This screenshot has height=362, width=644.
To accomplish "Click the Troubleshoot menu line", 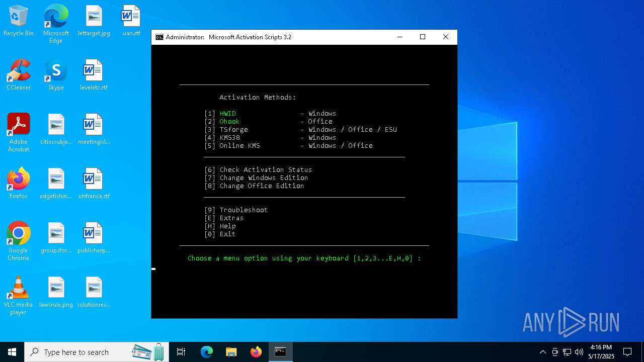I will pos(236,210).
